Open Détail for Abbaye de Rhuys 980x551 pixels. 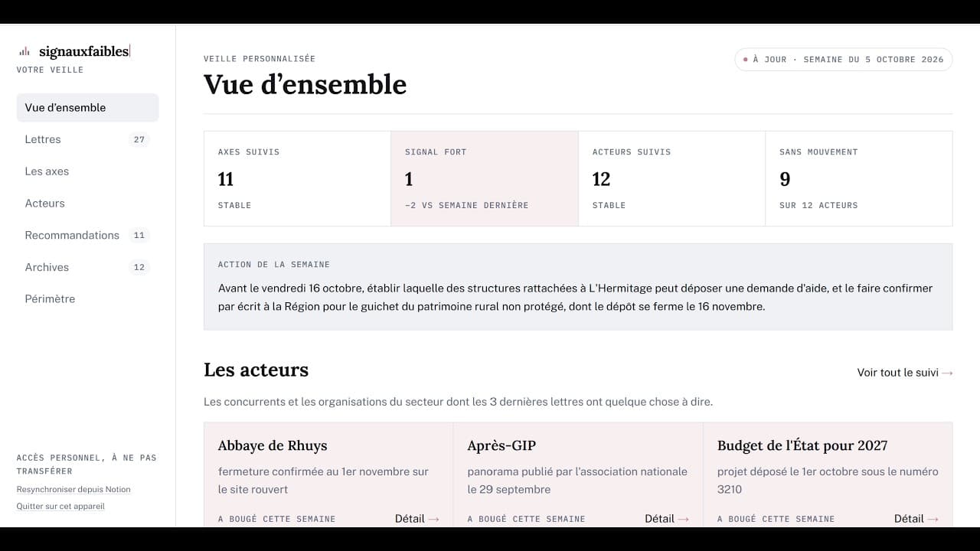(416, 519)
